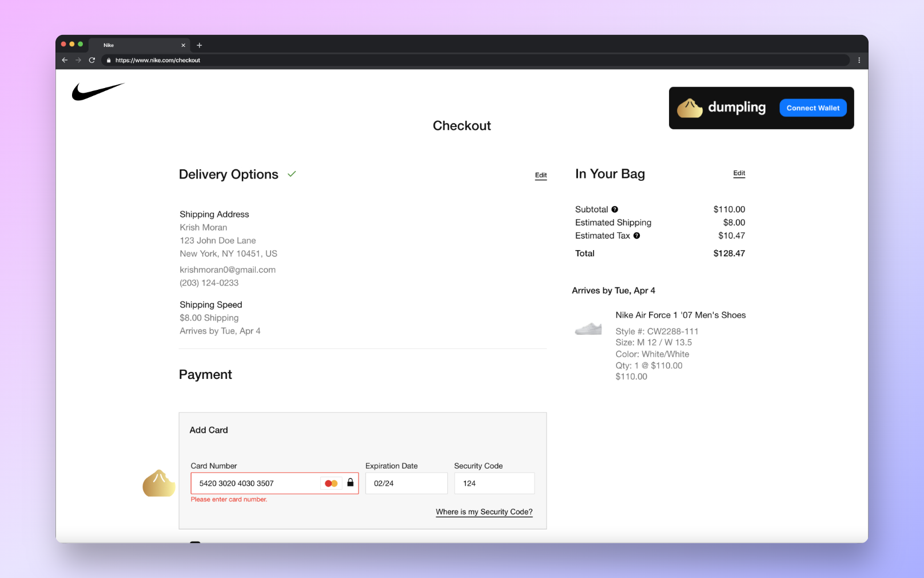This screenshot has width=924, height=578.
Task: Click the Estimated Shipping $8.00 value
Action: (x=734, y=223)
